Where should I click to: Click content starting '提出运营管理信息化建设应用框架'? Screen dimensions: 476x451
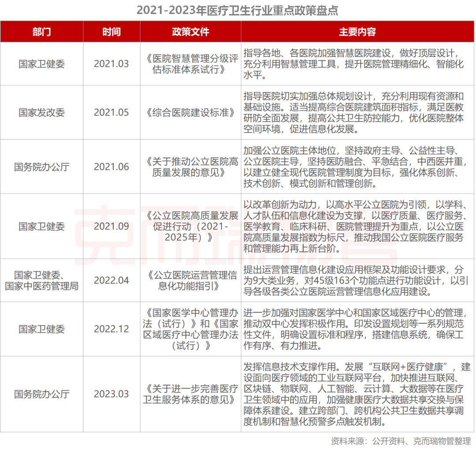tap(357, 281)
